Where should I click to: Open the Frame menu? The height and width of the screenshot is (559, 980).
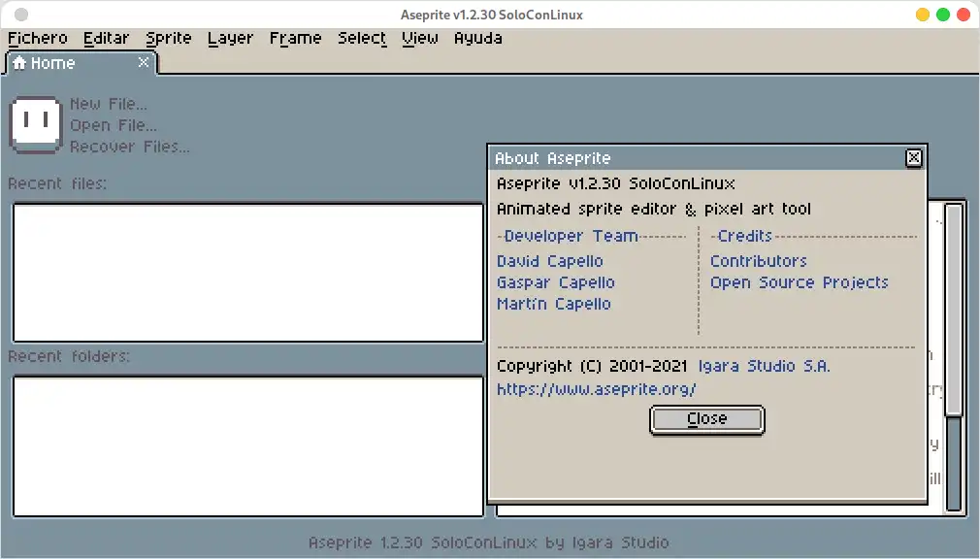(295, 38)
